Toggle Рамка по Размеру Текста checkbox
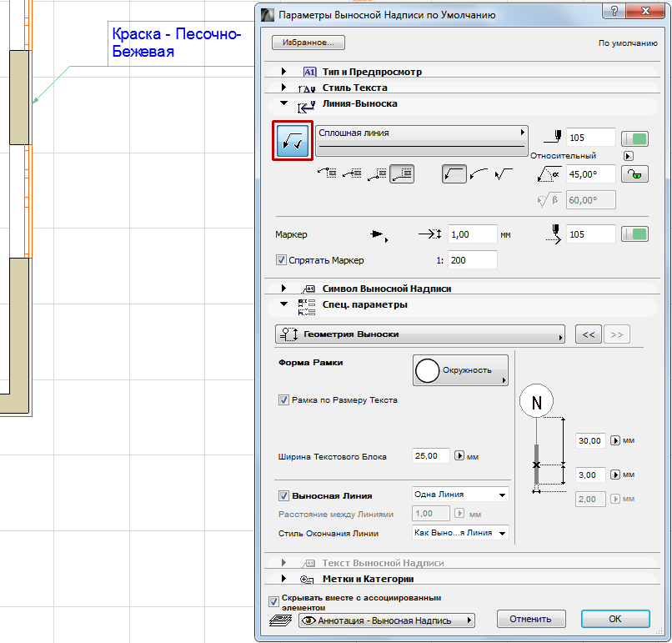 click(284, 400)
